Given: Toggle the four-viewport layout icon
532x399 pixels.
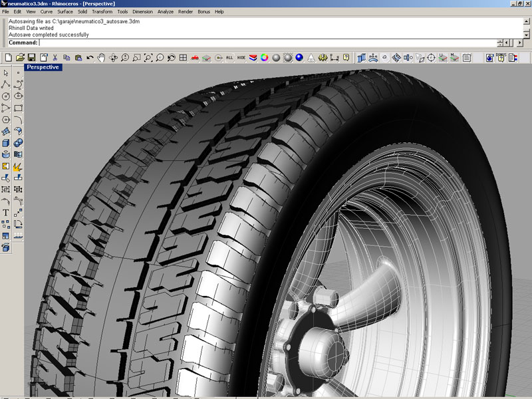Looking at the screenshot, I should pyautogui.click(x=184, y=58).
